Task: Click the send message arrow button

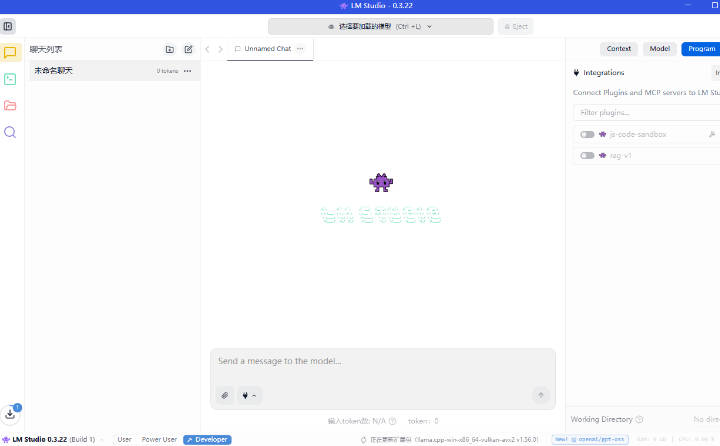Action: (541, 395)
